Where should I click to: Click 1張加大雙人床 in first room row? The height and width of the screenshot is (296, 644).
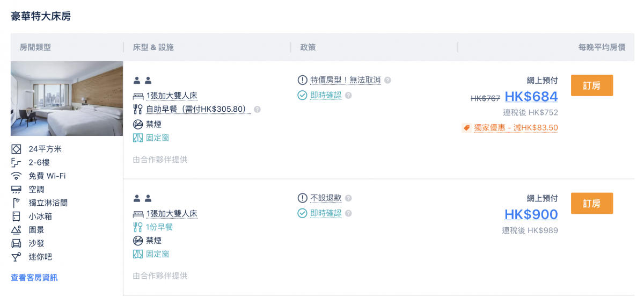point(172,96)
